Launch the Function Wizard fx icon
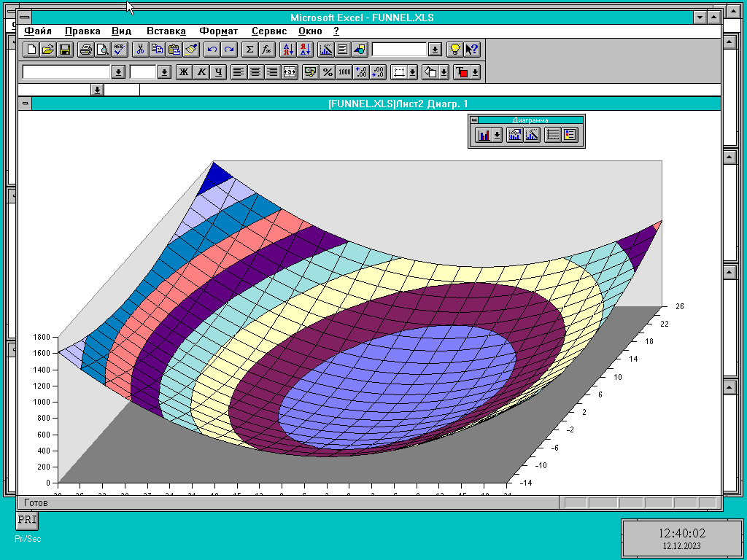 pos(267,50)
